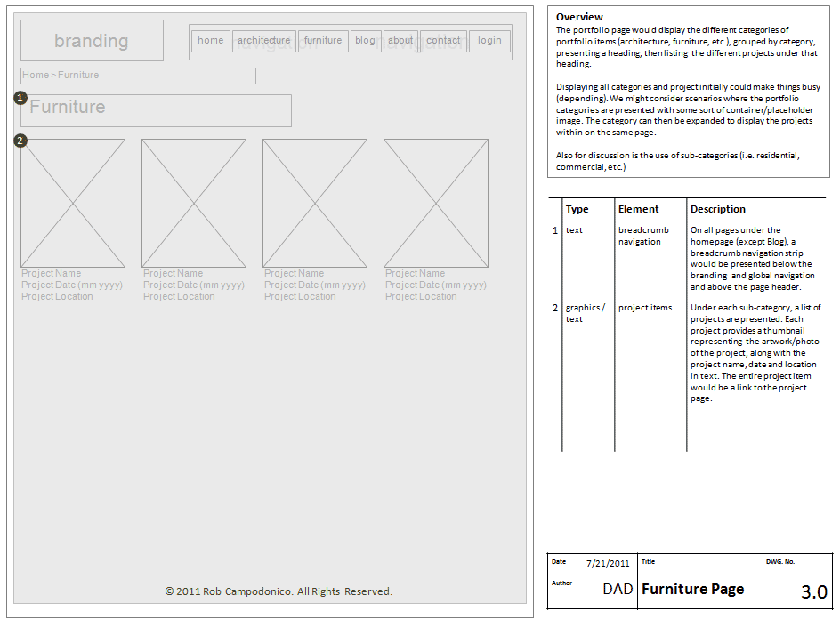840x619 pixels.
Task: Click the Home > Furniture breadcrumb strip
Action: [x=138, y=76]
